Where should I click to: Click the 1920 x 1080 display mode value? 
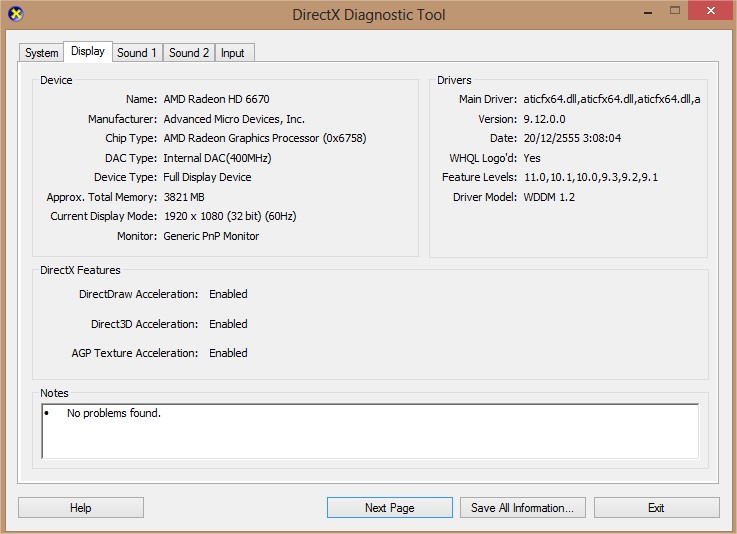(230, 216)
